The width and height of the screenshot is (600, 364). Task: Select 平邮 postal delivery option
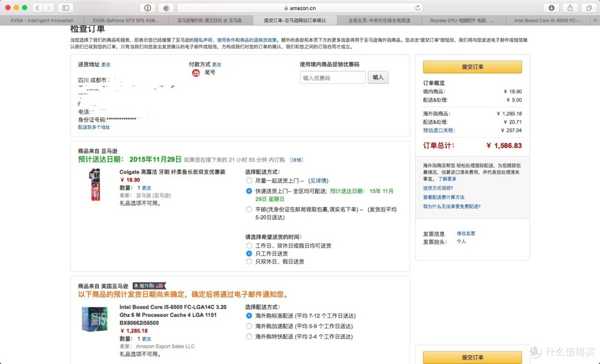(249, 209)
